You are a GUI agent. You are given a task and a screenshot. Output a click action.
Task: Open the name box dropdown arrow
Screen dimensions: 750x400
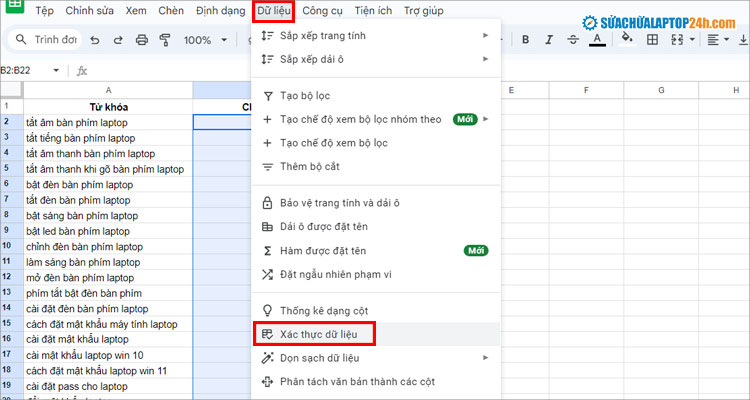tap(56, 71)
